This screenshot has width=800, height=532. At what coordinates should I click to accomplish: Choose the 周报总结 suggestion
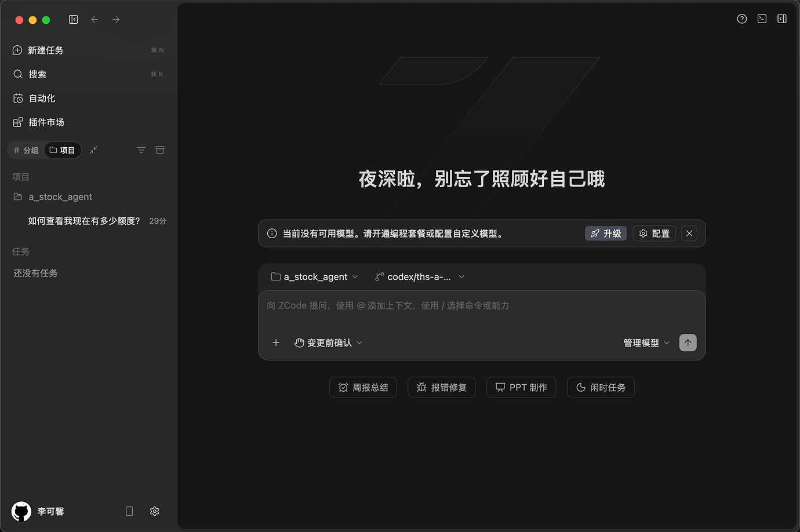(363, 387)
